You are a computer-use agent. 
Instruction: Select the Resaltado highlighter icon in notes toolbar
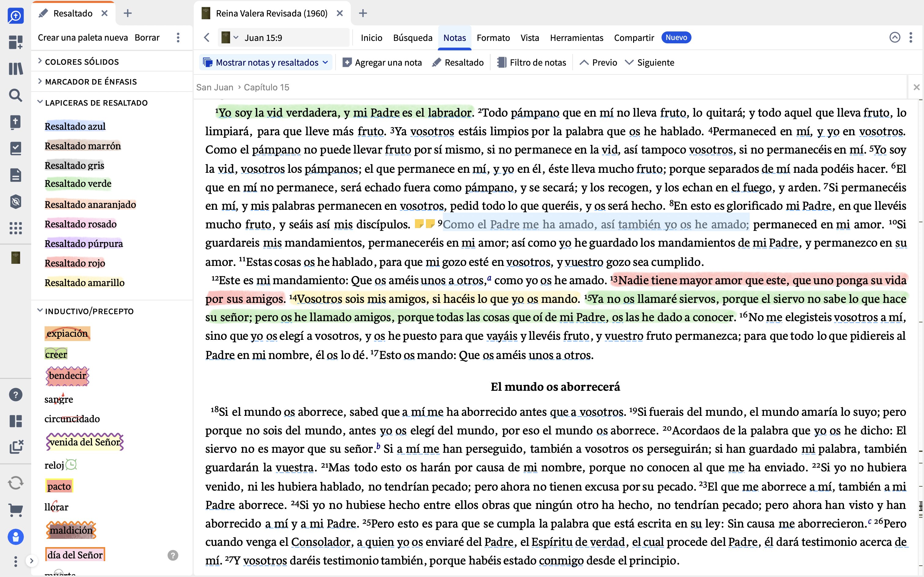pyautogui.click(x=438, y=62)
